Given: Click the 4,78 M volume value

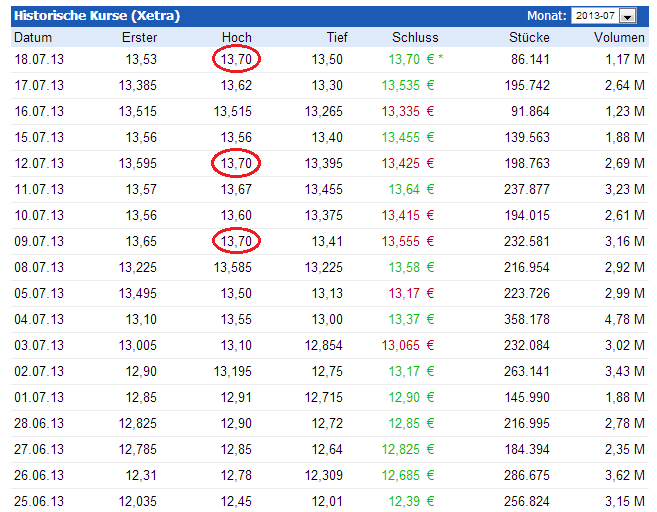Looking at the screenshot, I should pos(624,319).
